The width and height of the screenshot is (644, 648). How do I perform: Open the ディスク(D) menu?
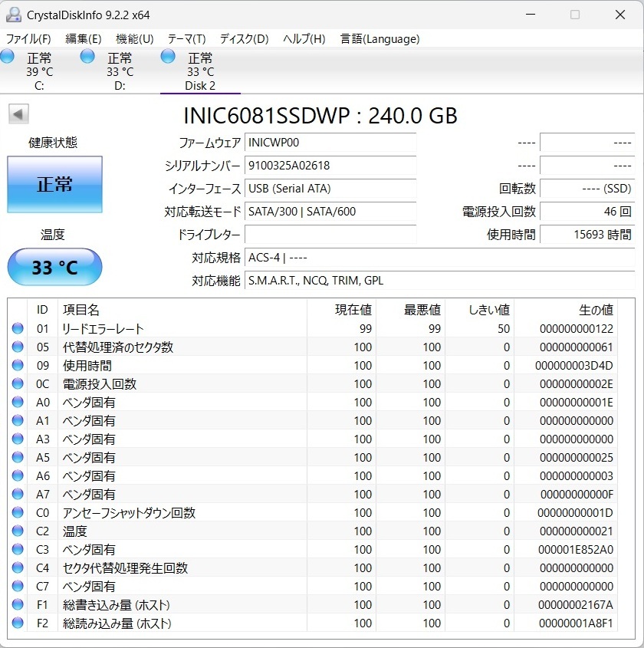click(x=244, y=39)
